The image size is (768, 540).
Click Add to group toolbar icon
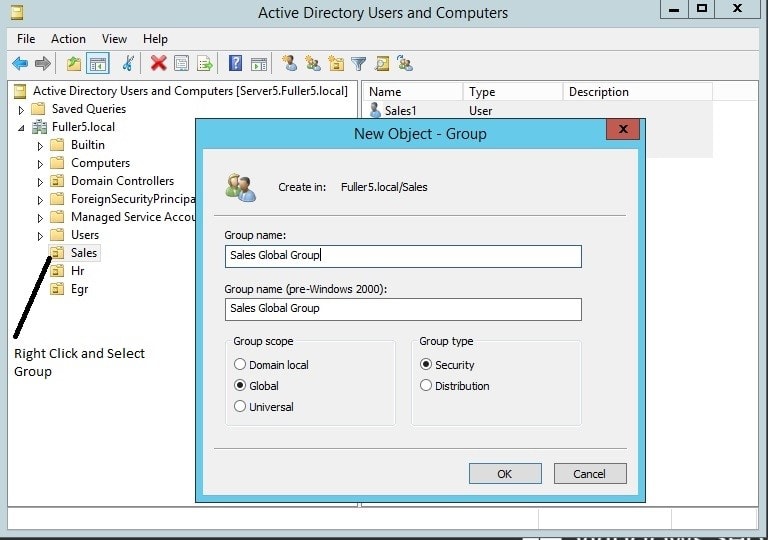(405, 63)
